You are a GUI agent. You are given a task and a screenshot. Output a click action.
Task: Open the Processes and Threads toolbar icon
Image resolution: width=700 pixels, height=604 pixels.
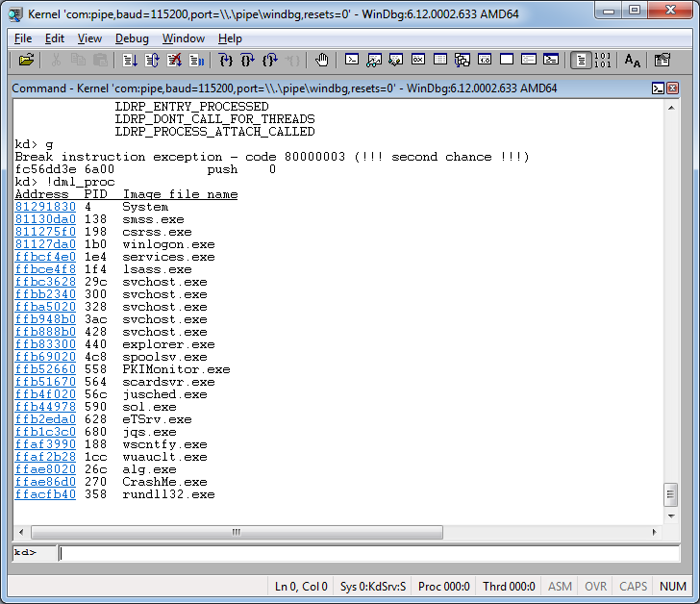pyautogui.click(x=529, y=60)
